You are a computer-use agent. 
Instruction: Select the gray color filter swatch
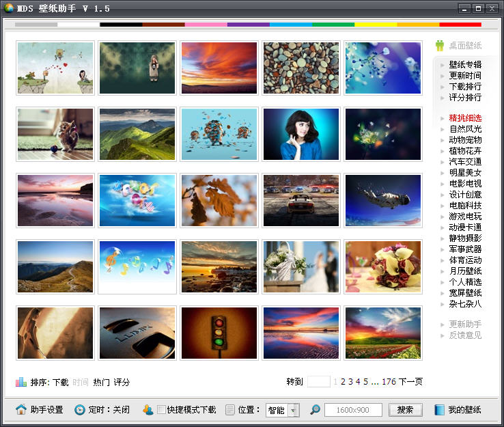click(x=36, y=25)
